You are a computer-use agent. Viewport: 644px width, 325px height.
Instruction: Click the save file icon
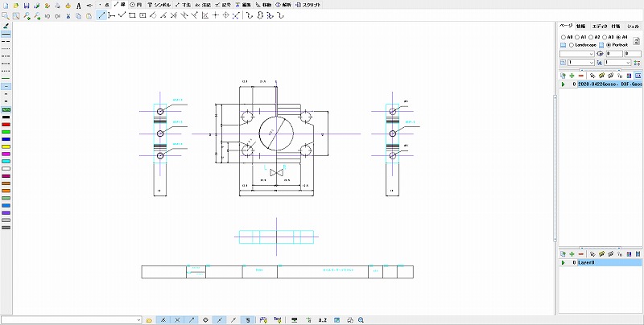(27, 5)
